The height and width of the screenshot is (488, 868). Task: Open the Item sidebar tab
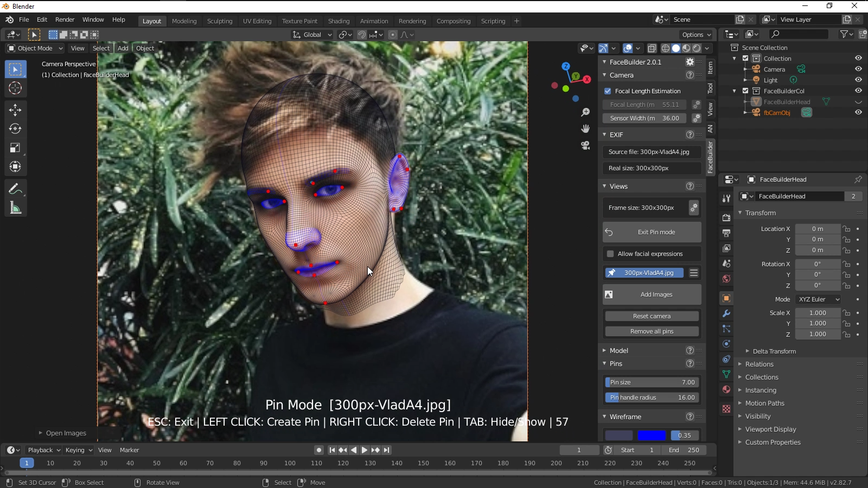coord(710,68)
